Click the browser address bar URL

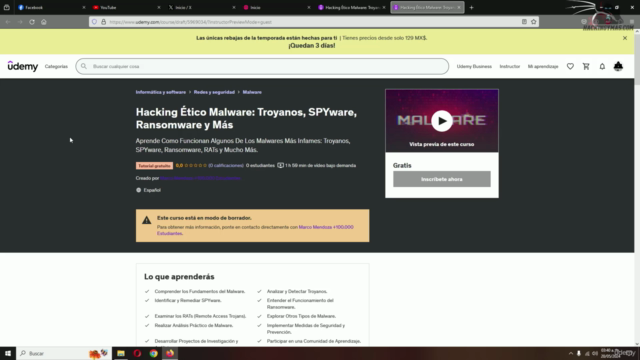click(191, 22)
